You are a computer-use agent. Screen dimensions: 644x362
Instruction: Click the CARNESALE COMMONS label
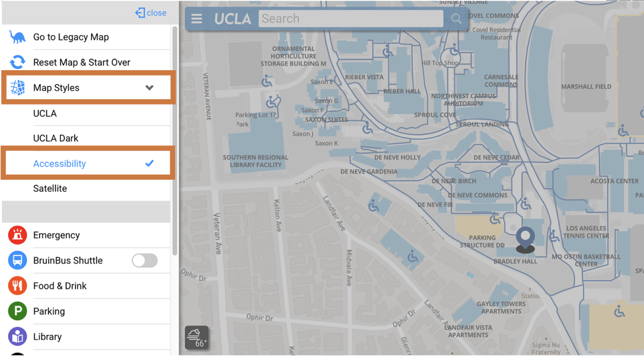pyautogui.click(x=501, y=81)
